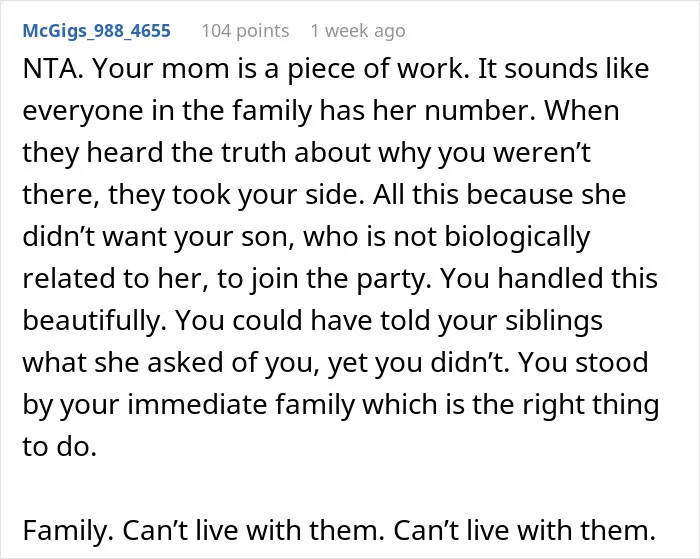Open the McGigs_988_4655 user profile

pyautogui.click(x=96, y=31)
